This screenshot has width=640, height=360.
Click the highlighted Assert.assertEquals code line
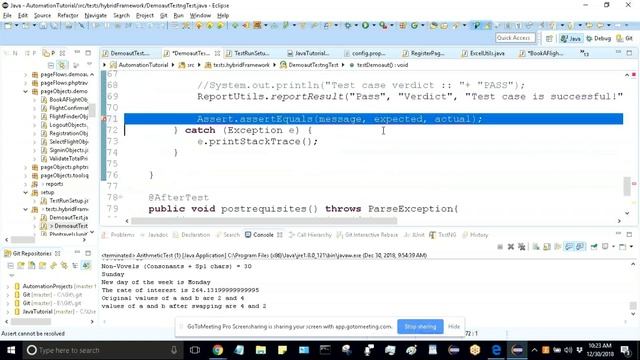(x=373, y=119)
